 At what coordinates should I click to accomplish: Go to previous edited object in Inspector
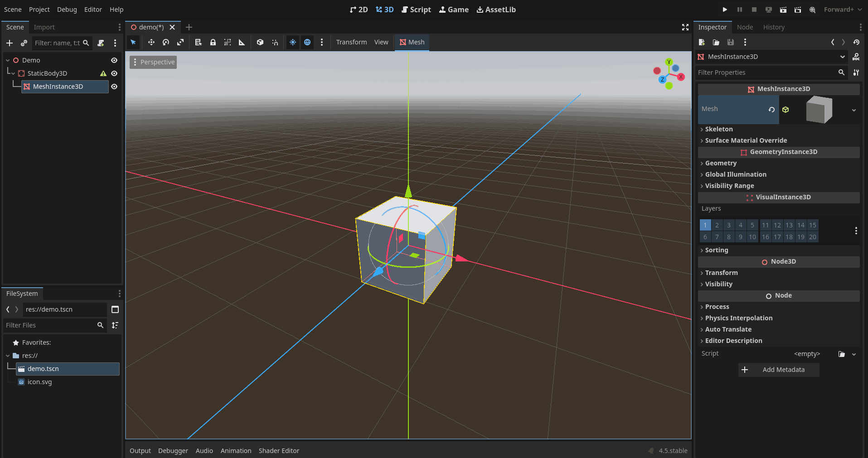[x=833, y=42]
